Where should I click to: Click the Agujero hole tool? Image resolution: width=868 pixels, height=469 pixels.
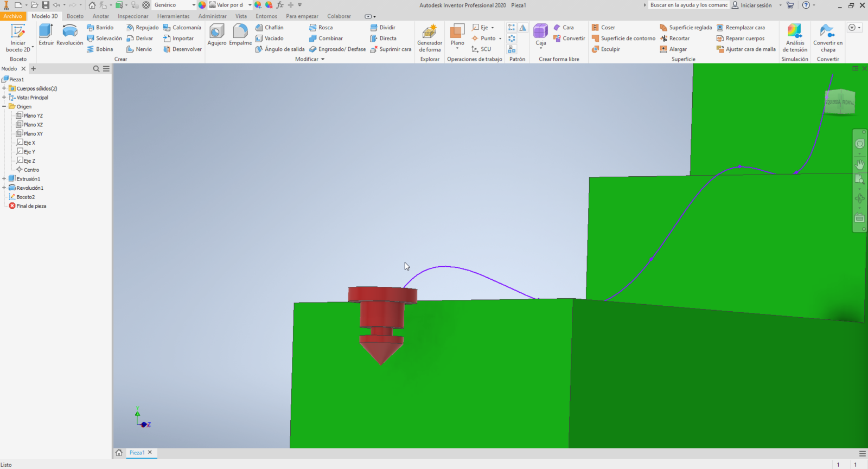click(216, 35)
